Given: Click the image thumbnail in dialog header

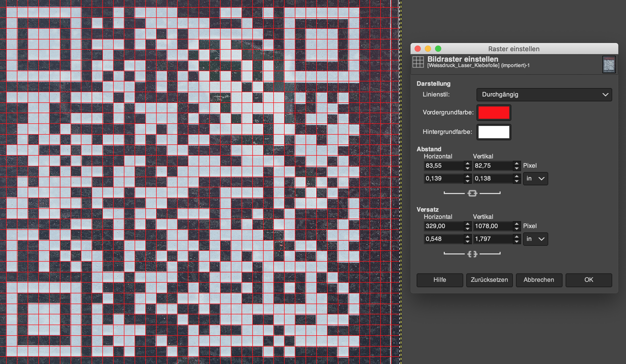Looking at the screenshot, I should 609,64.
